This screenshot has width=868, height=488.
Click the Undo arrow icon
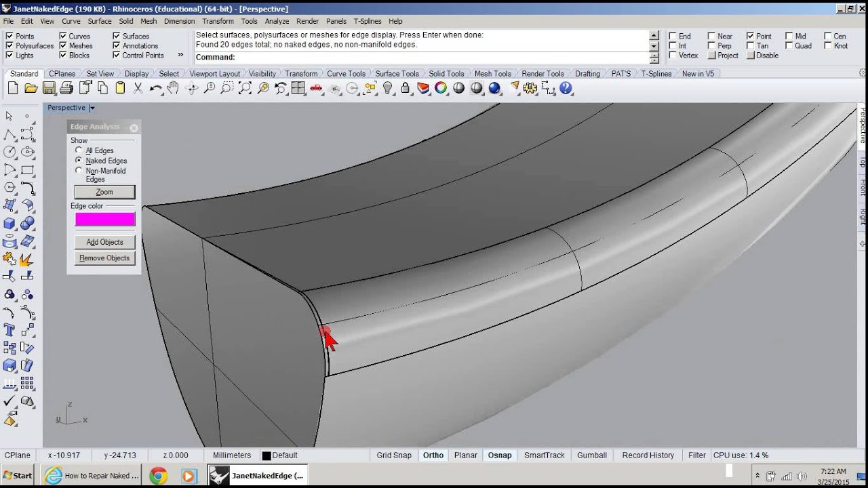click(x=155, y=88)
